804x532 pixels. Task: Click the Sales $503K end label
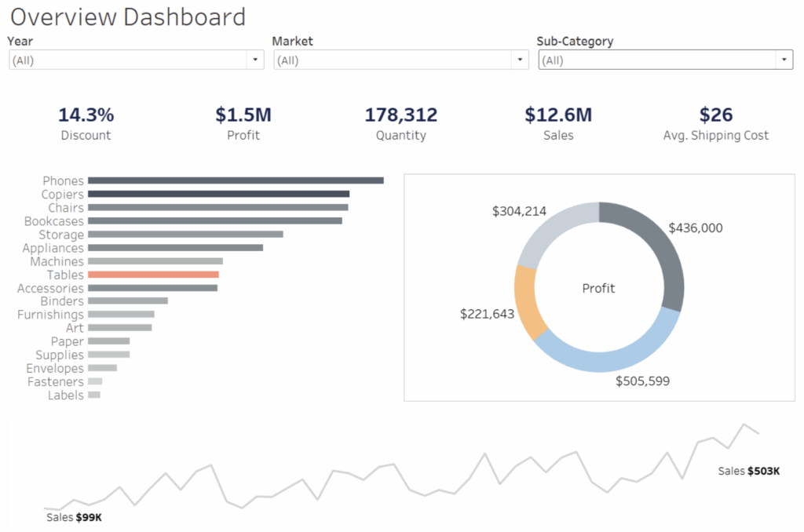748,471
